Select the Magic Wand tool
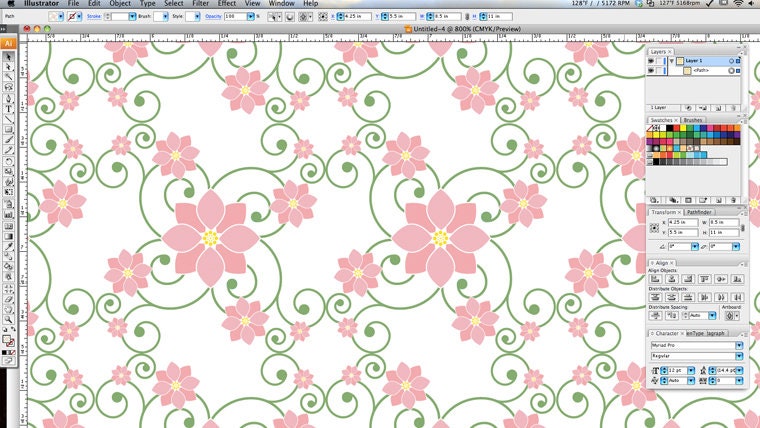 point(8,77)
